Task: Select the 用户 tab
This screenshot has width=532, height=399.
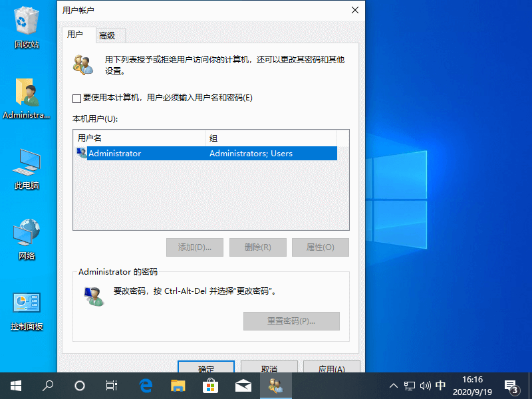Action: [76, 35]
